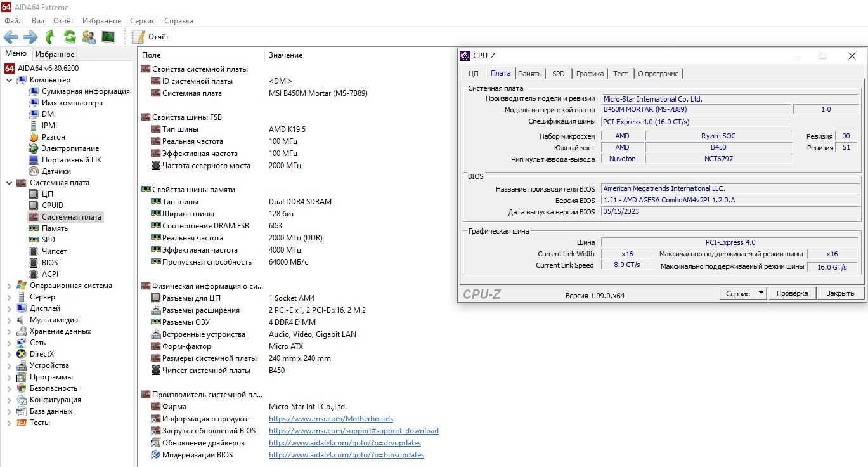Switch to SPD tab in CPU-Z
Image resolution: width=868 pixels, height=467 pixels.
(x=558, y=74)
